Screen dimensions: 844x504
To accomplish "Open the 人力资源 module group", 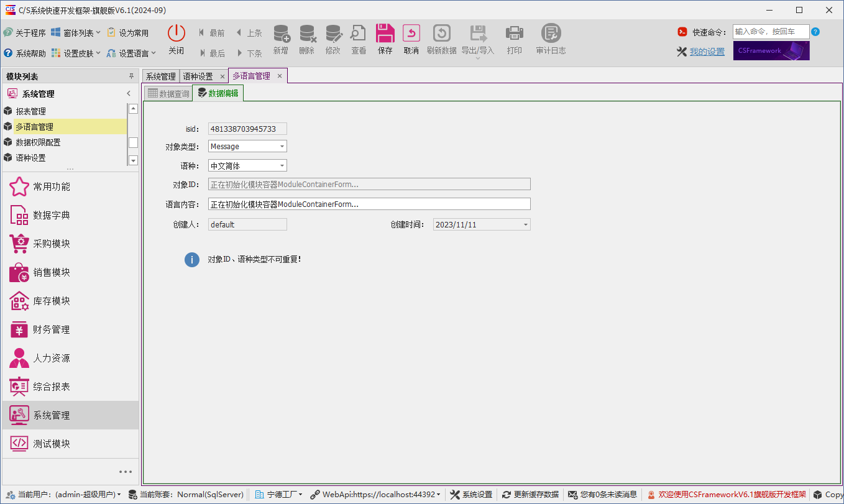I will [x=70, y=358].
